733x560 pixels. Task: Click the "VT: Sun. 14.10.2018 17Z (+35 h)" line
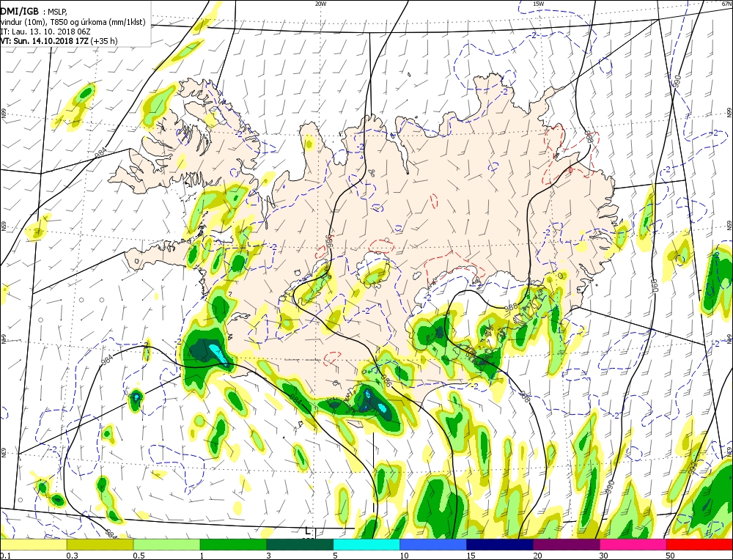[x=59, y=41]
